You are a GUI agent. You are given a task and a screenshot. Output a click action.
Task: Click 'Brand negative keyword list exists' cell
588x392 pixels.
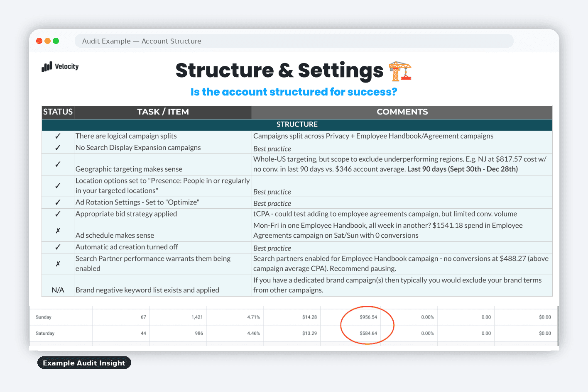tap(163, 285)
